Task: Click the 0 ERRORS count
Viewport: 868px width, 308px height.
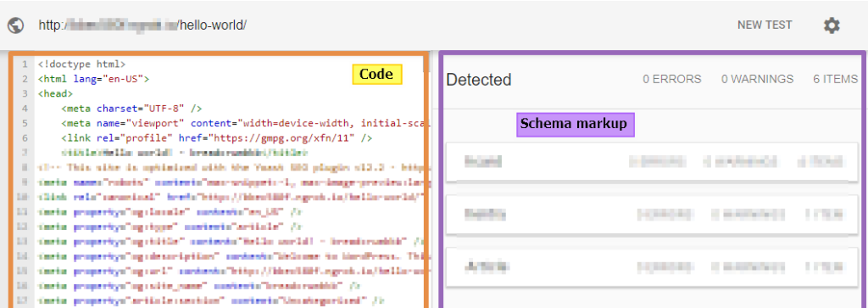Action: pyautogui.click(x=672, y=79)
